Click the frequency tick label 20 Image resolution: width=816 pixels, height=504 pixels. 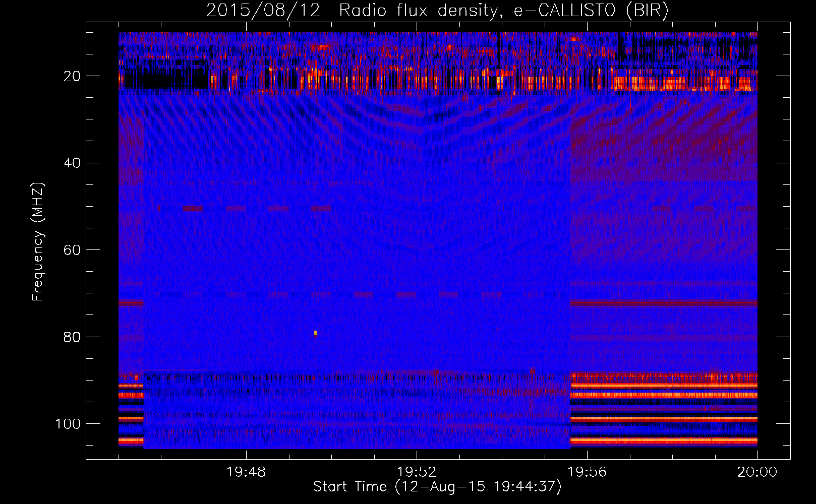(x=73, y=76)
